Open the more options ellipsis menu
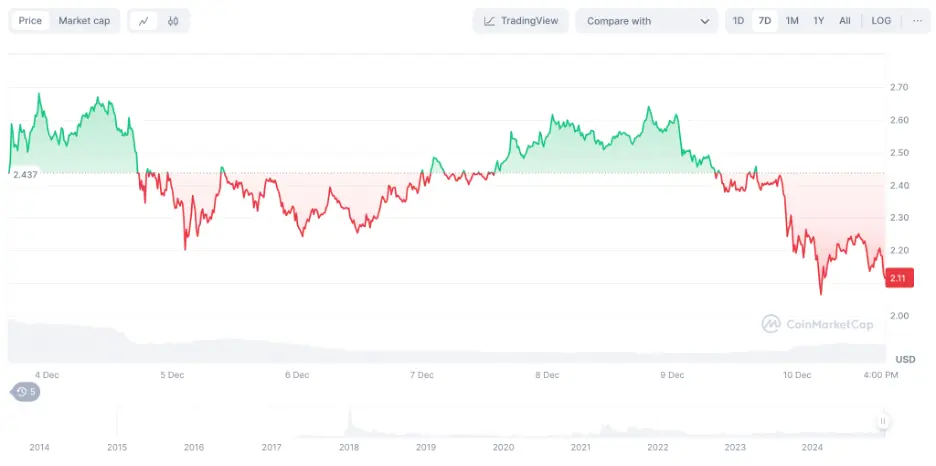The image size is (936, 466). [917, 21]
